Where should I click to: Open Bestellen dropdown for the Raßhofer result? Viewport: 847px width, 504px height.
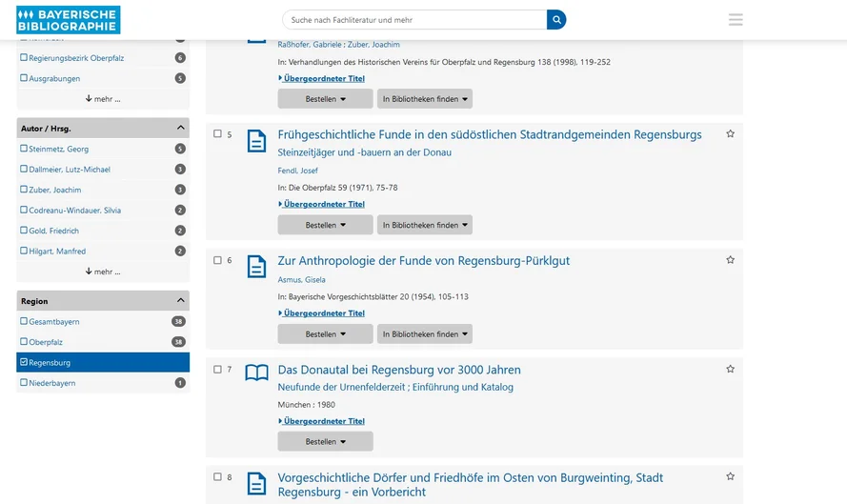tap(325, 99)
